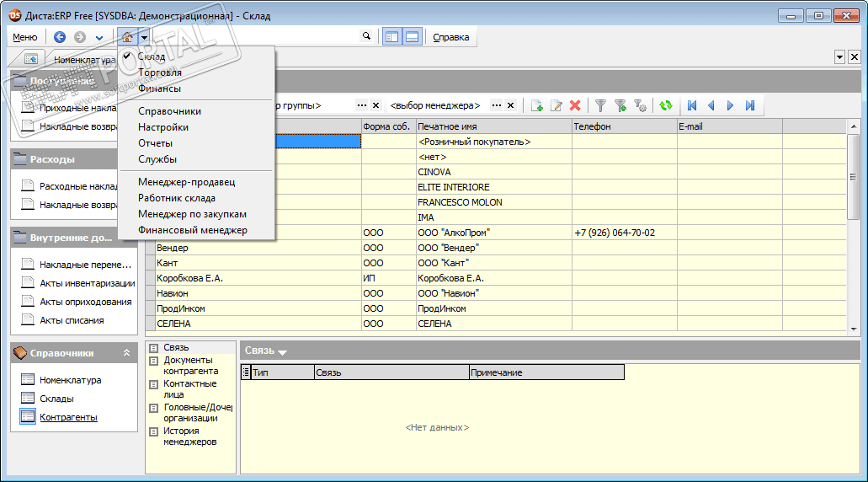
Task: Collapse the Справочники sidebar section
Action: coord(126,353)
